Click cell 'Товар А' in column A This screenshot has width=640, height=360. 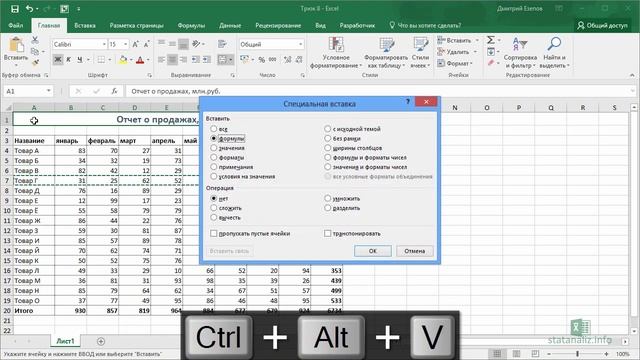click(34, 151)
